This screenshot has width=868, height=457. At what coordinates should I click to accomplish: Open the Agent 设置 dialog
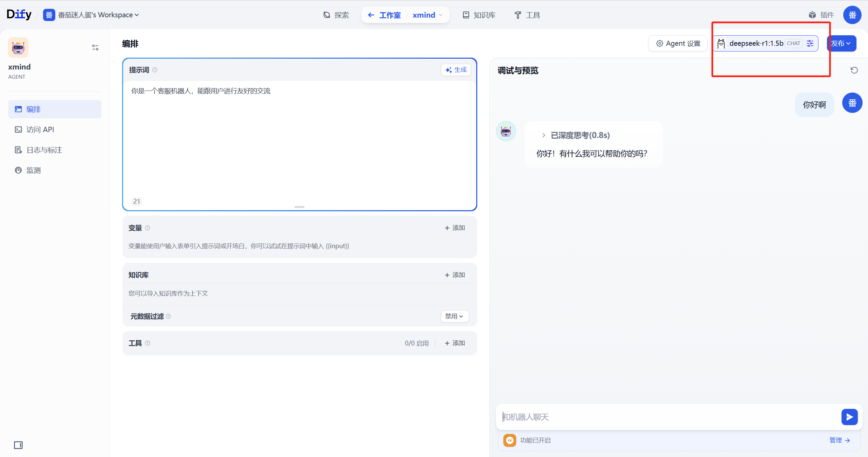tap(677, 43)
